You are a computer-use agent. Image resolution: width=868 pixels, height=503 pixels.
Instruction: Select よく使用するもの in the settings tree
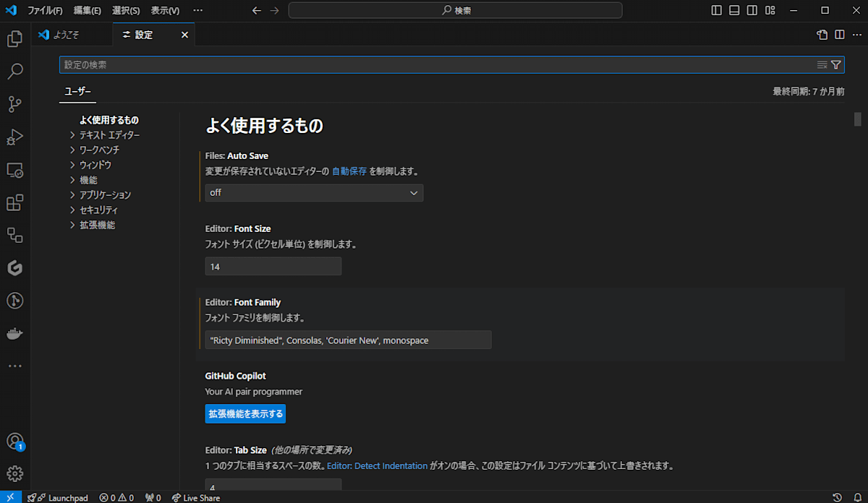coord(109,120)
